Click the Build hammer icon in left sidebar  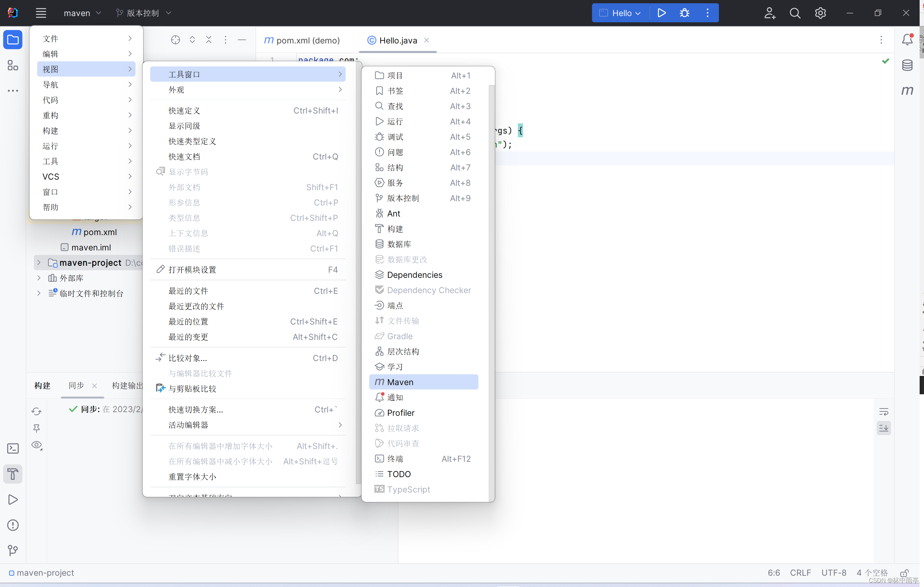(x=13, y=474)
